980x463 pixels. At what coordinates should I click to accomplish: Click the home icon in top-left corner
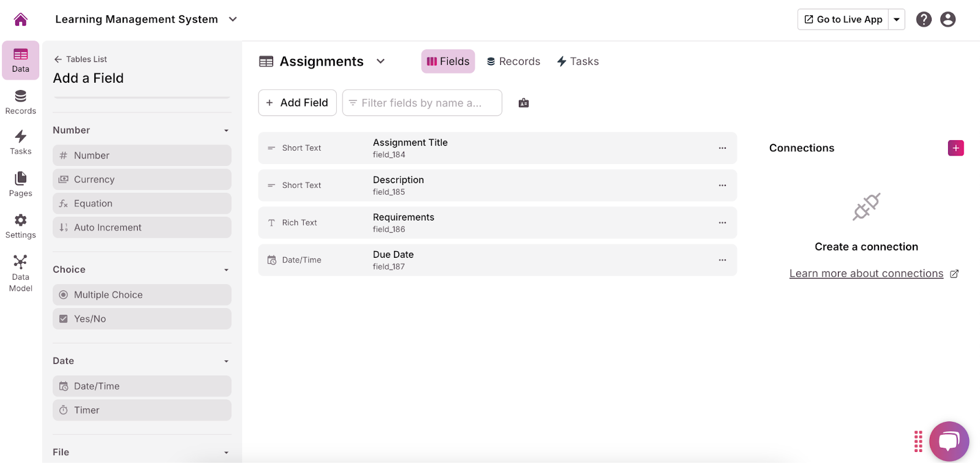21,20
